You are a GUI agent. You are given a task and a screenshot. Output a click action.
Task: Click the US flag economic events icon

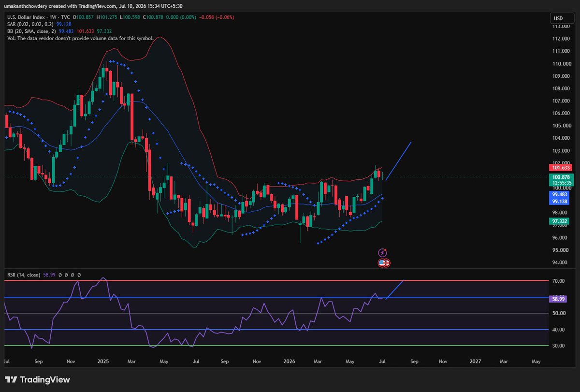point(384,263)
